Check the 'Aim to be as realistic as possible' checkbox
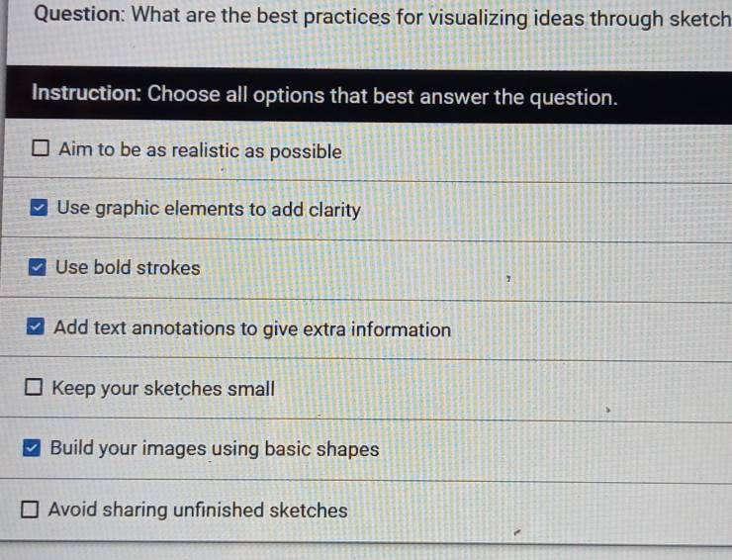Image resolution: width=732 pixels, height=560 pixels. (x=41, y=150)
